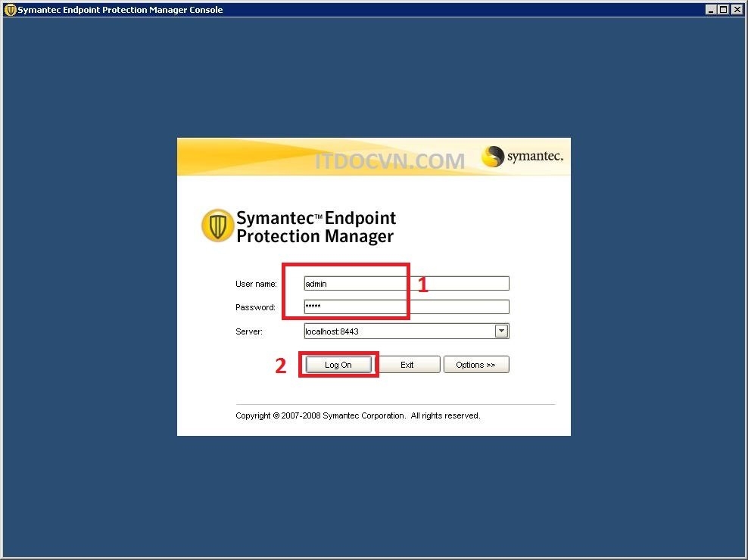Click the window title bar text
Viewport: 748px width, 560px height.
[120, 10]
